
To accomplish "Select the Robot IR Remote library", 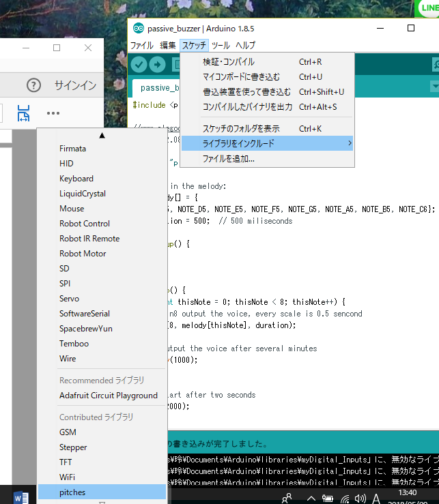I will (102, 239).
